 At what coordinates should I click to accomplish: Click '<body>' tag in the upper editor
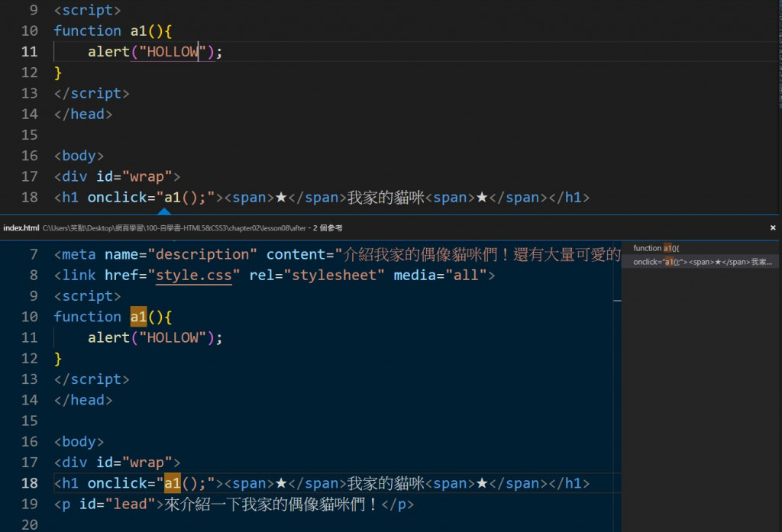tap(79, 156)
